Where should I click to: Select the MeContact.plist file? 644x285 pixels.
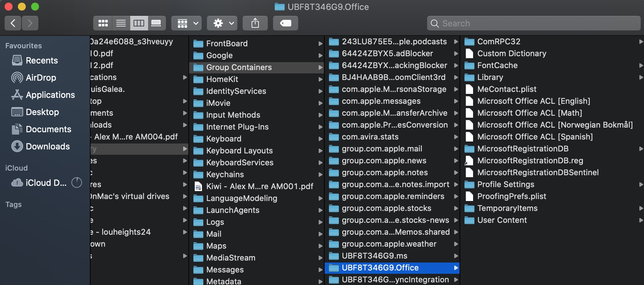click(x=552, y=89)
